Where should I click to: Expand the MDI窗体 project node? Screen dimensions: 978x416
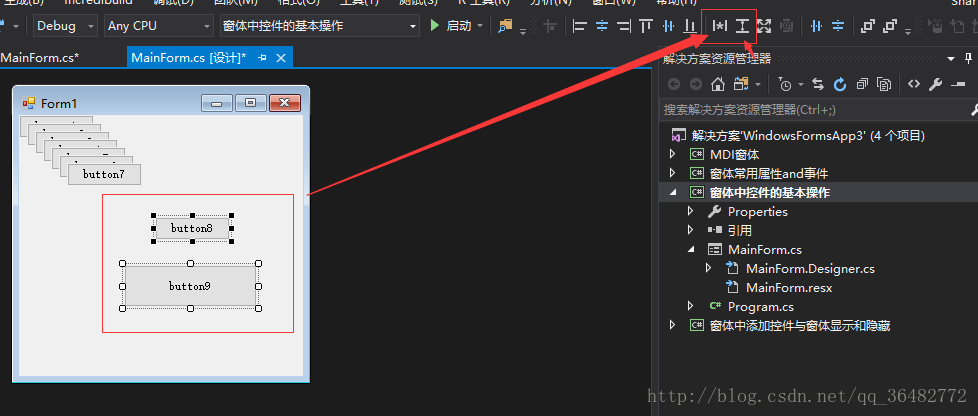point(672,154)
